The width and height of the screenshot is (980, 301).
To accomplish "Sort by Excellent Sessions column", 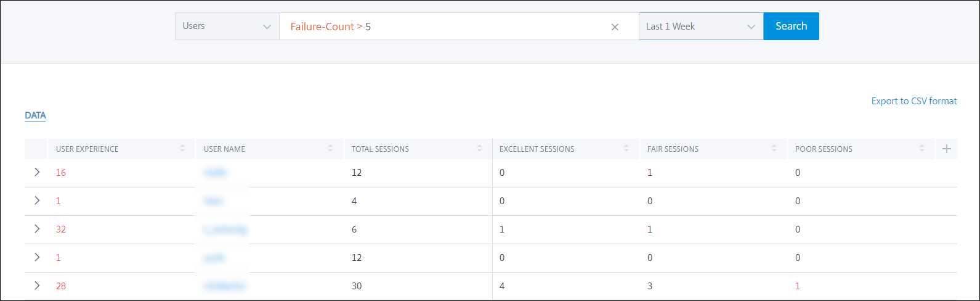I will tap(626, 149).
